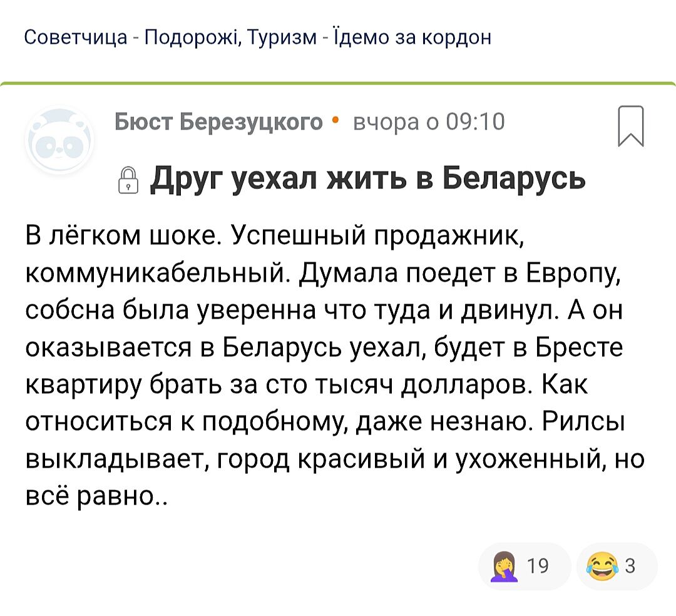Click the lock icon beside the title
The image size is (676, 616).
point(127,180)
